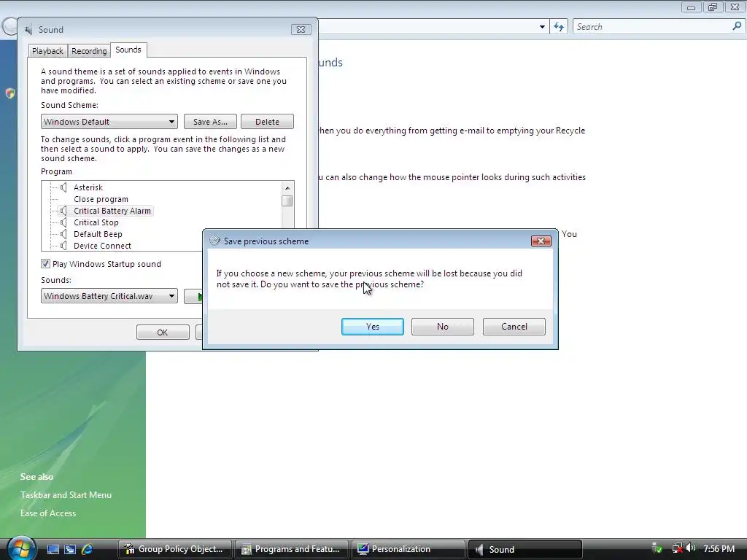Click program events list scroll up arrow

point(287,187)
